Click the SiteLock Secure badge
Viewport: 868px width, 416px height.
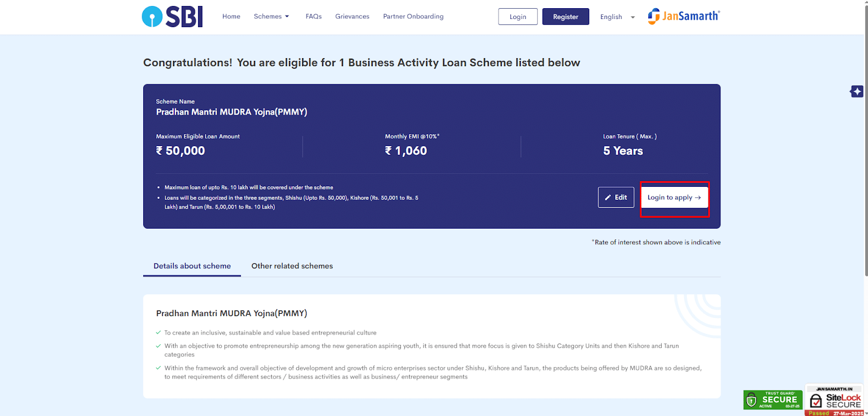(834, 400)
